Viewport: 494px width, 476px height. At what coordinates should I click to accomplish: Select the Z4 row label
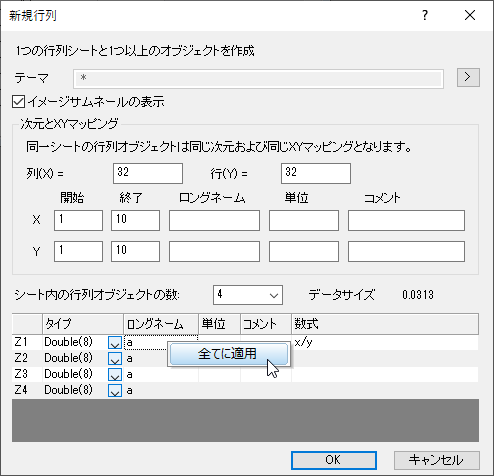pyautogui.click(x=27, y=390)
